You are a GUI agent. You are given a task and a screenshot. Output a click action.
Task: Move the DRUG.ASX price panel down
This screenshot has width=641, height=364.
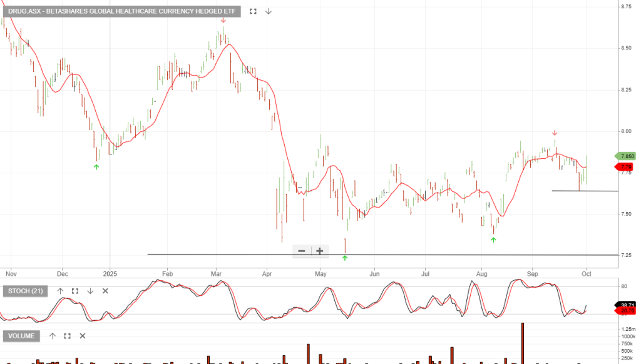(269, 11)
